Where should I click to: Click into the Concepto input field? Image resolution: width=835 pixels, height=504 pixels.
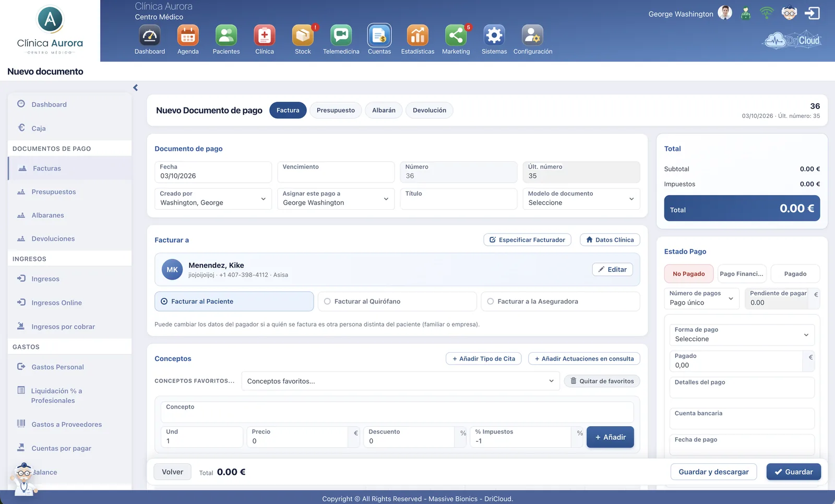[397, 412]
